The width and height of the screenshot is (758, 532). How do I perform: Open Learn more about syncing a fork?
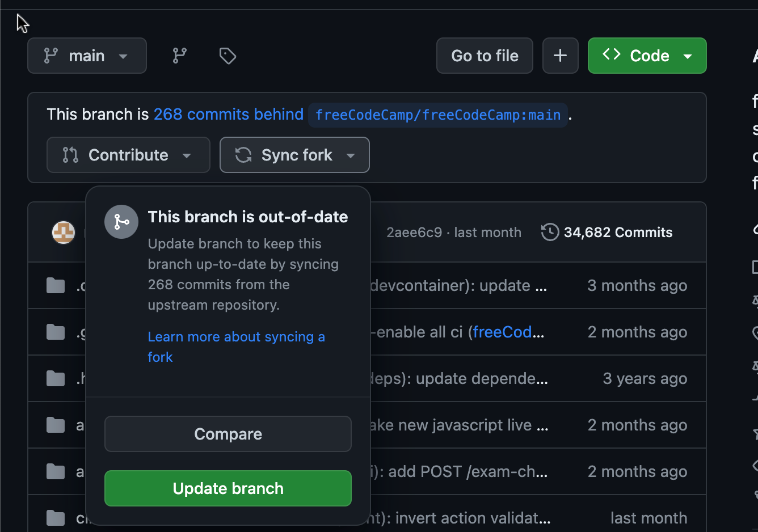click(x=236, y=337)
